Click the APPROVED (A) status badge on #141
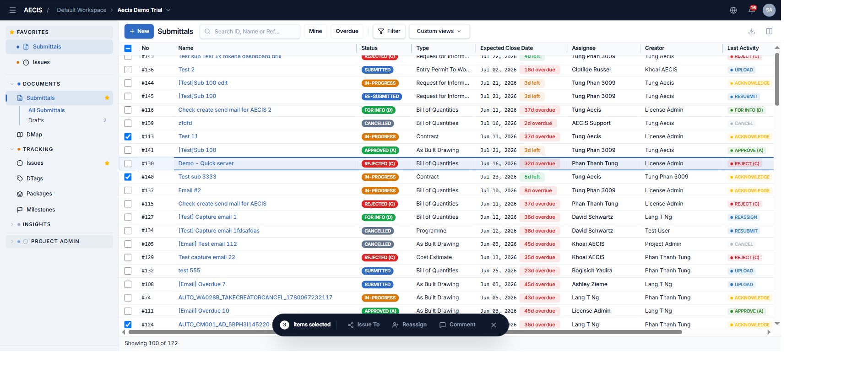The height and width of the screenshot is (390, 868). click(x=380, y=150)
